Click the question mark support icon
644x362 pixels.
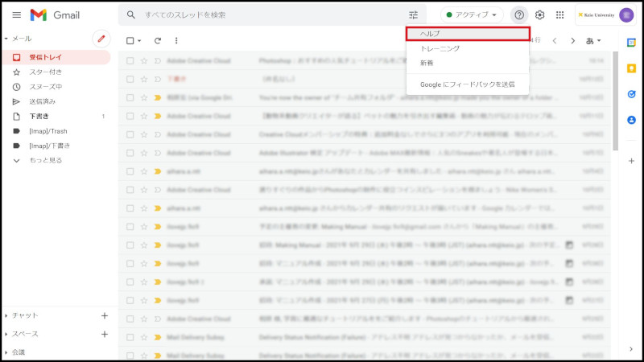519,14
